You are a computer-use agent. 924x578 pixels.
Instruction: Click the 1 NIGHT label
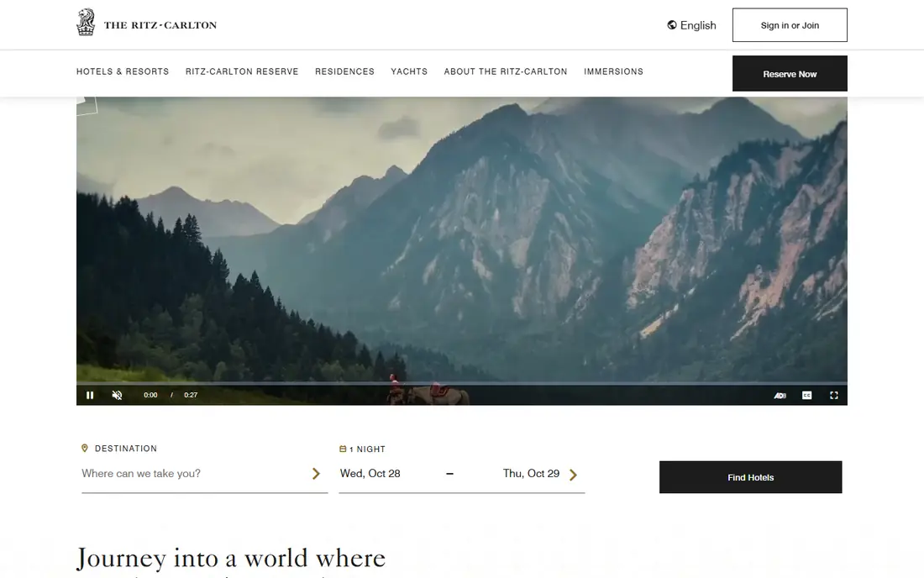tap(367, 449)
